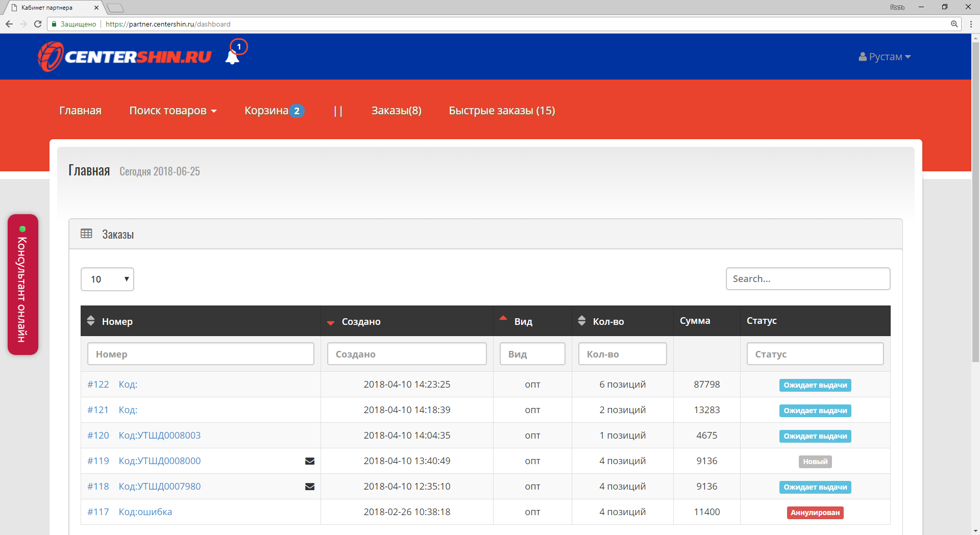The image size is (980, 535).
Task: Open the Корзина cart menu item
Action: tap(274, 111)
